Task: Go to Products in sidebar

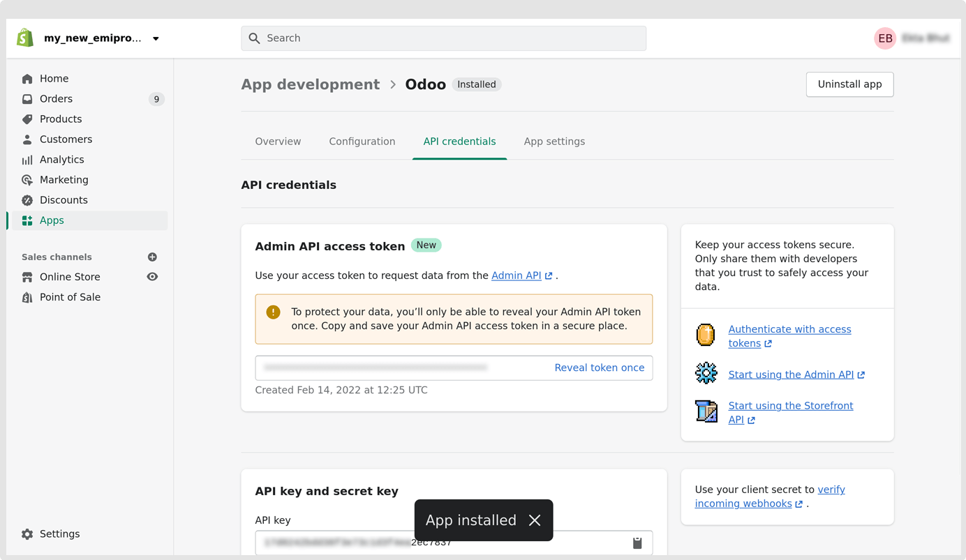Action: tap(61, 119)
